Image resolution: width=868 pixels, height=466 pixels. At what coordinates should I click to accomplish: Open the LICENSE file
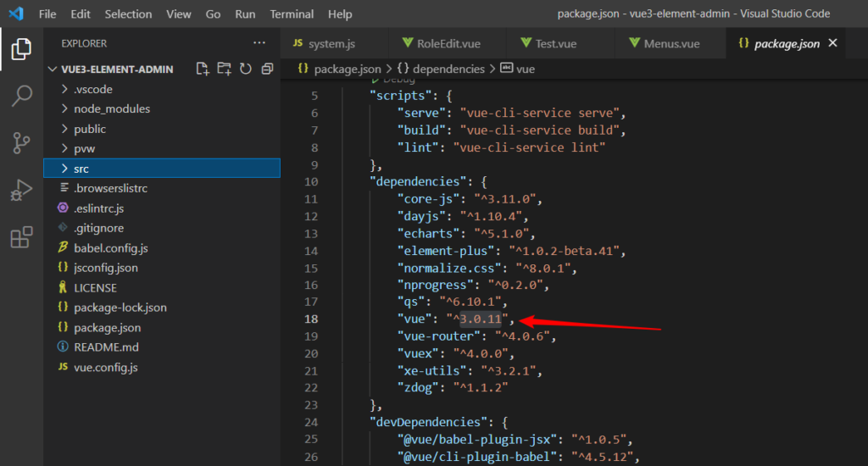click(x=162, y=288)
